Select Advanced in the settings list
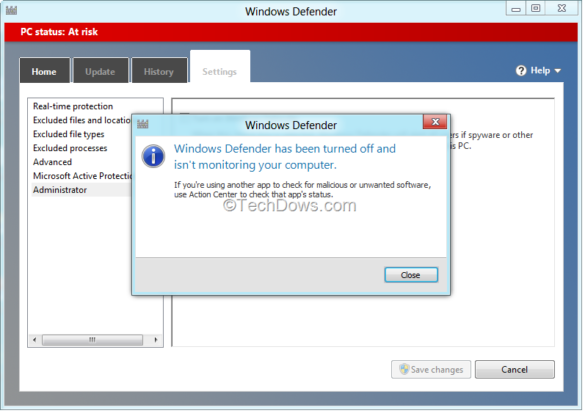Viewport: 585px width, 413px height. coord(53,162)
